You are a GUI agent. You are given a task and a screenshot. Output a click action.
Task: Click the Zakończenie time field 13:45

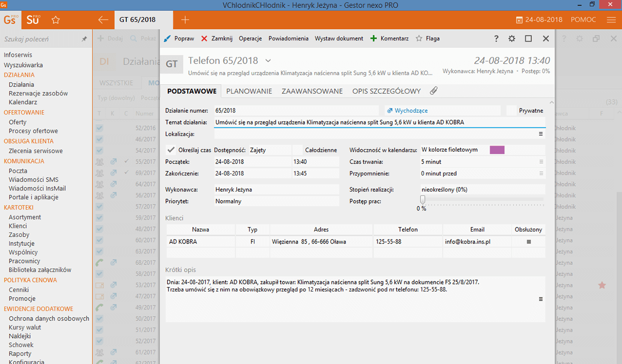[x=316, y=173]
